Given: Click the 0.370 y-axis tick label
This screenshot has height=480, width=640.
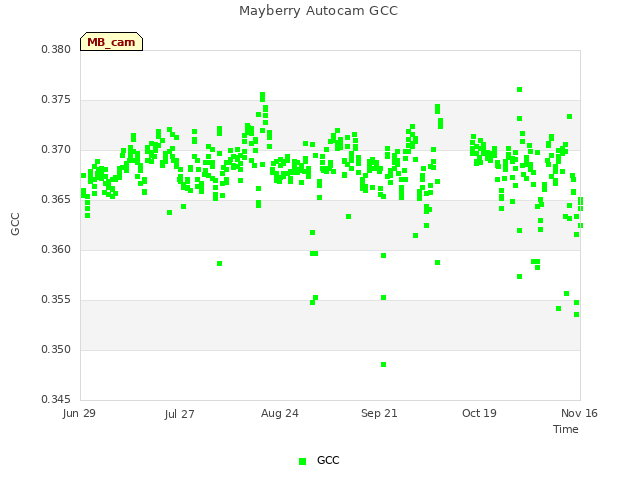Looking at the screenshot, I should point(56,149).
